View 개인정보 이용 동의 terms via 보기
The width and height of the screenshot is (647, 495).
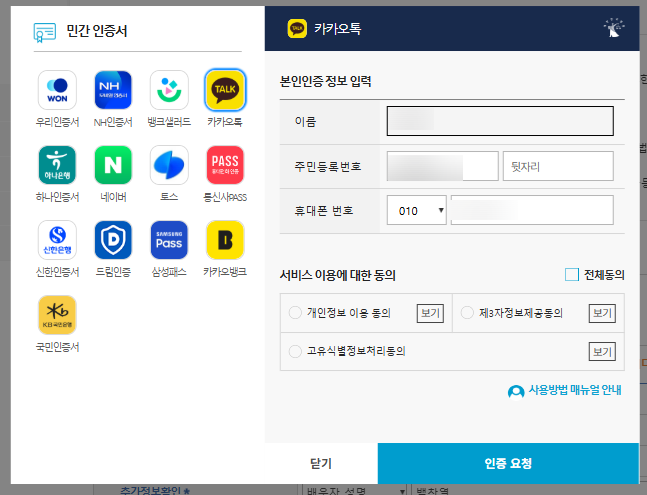click(x=430, y=313)
